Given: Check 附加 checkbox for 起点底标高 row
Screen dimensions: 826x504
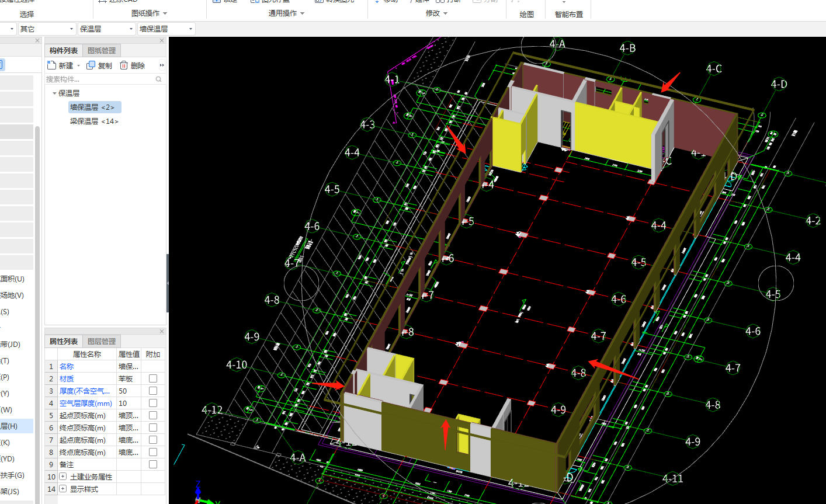Looking at the screenshot, I should click(153, 440).
